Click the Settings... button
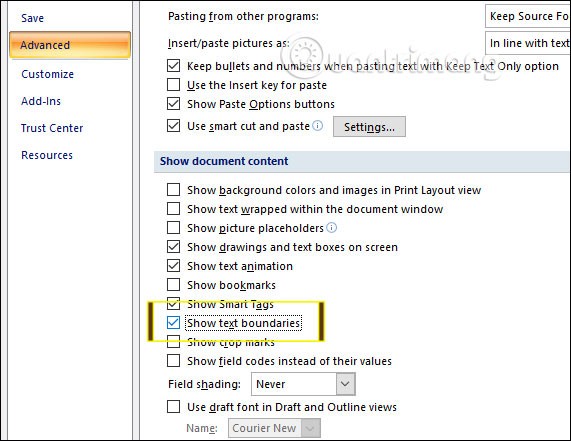 tap(369, 127)
